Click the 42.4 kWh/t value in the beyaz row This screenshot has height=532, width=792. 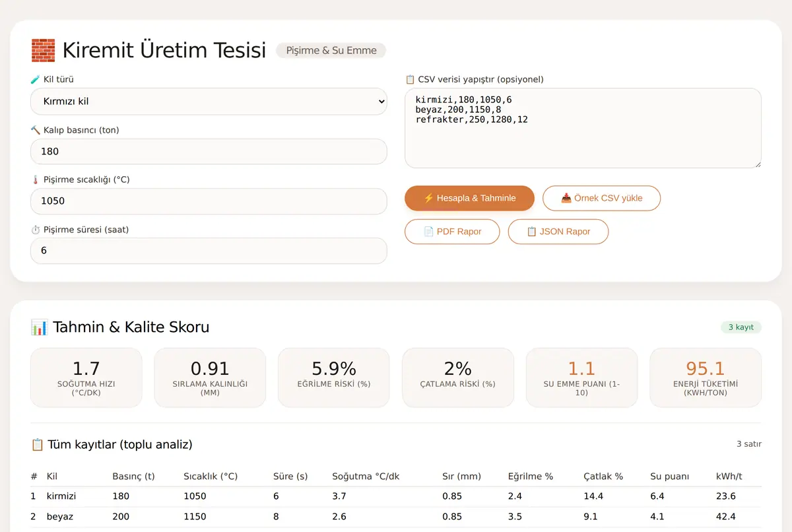click(726, 517)
